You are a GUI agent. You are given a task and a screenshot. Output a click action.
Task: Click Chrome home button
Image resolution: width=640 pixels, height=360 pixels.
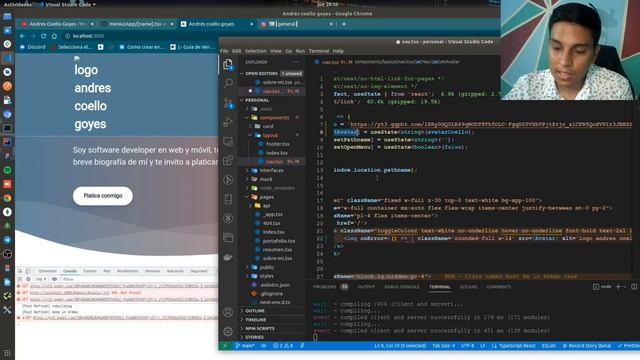54,36
